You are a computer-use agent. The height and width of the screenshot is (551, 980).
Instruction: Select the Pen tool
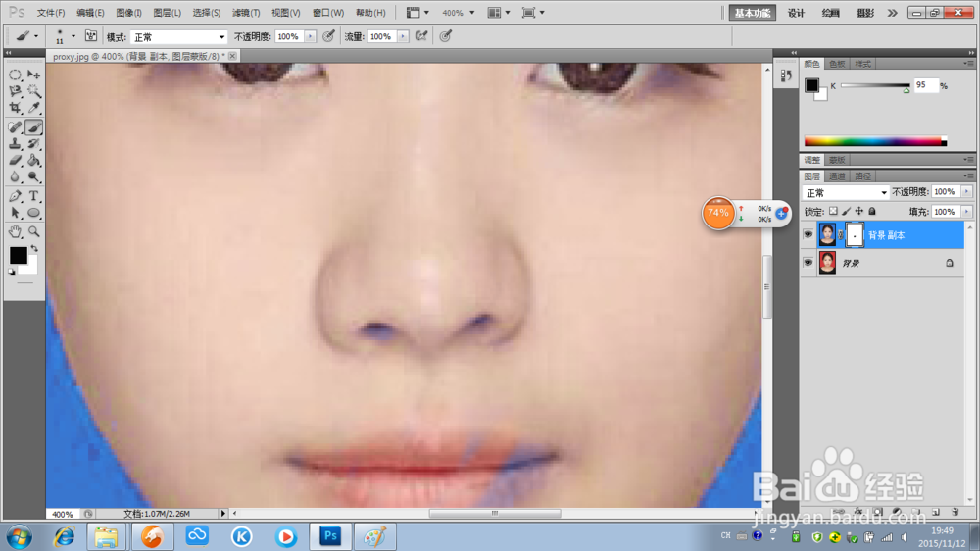tap(15, 196)
